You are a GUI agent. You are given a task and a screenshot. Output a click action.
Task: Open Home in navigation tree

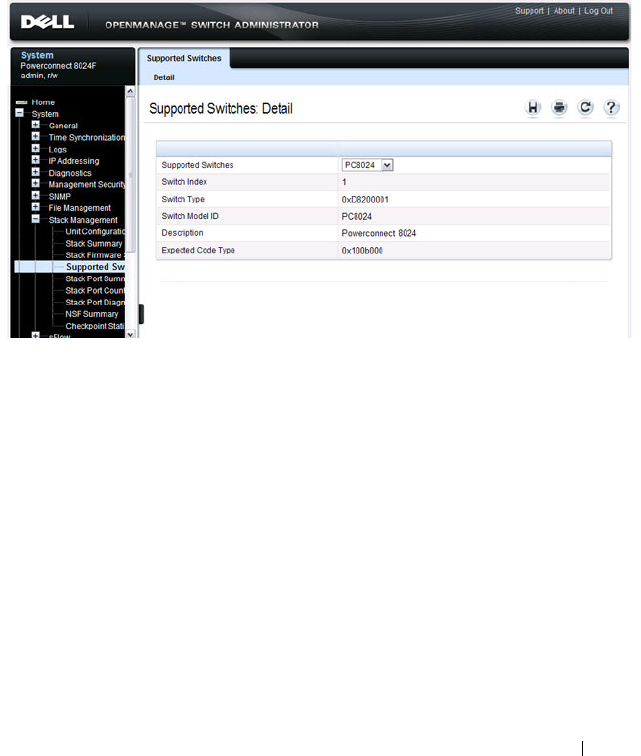pyautogui.click(x=43, y=102)
